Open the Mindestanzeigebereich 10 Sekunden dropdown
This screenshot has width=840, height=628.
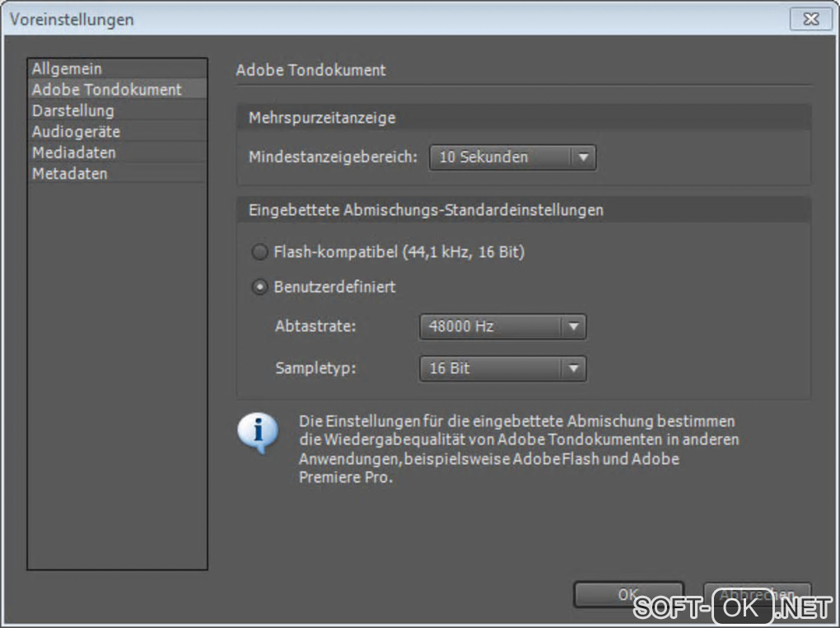(x=513, y=157)
